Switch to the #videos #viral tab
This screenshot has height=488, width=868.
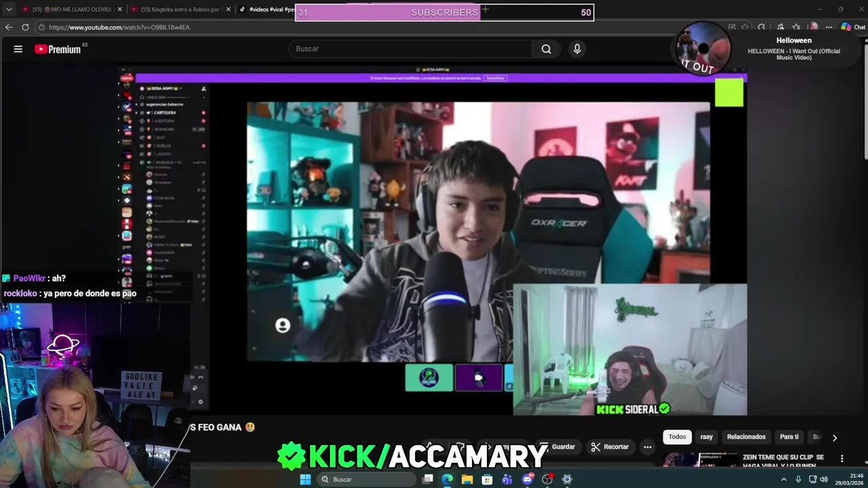tap(266, 9)
